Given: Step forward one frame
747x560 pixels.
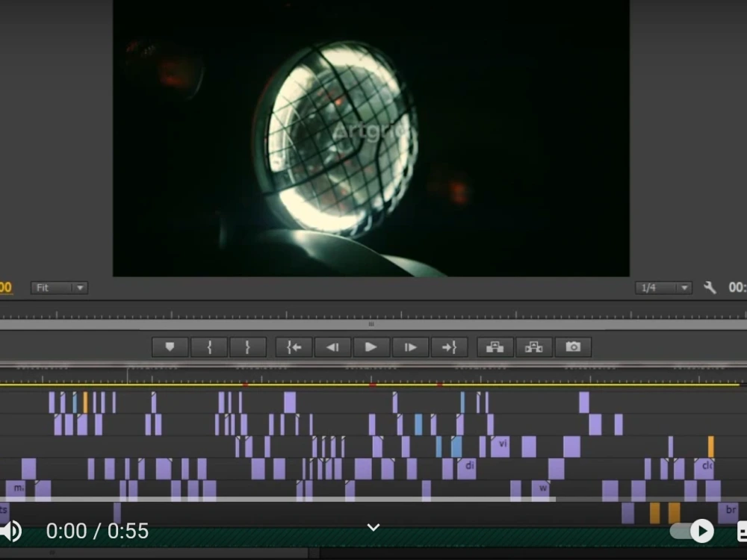Looking at the screenshot, I should pos(410,347).
